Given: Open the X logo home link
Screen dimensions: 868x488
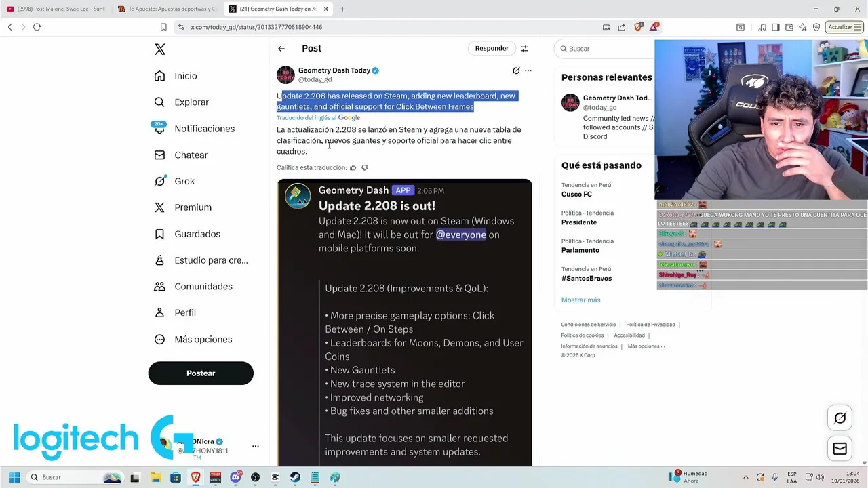Looking at the screenshot, I should click(160, 49).
